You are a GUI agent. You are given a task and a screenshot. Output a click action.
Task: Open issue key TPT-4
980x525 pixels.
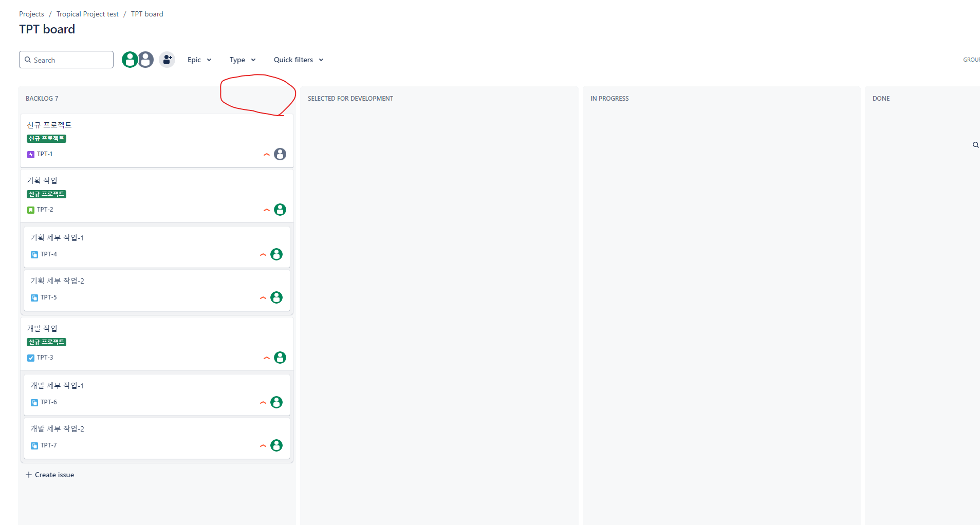point(49,254)
